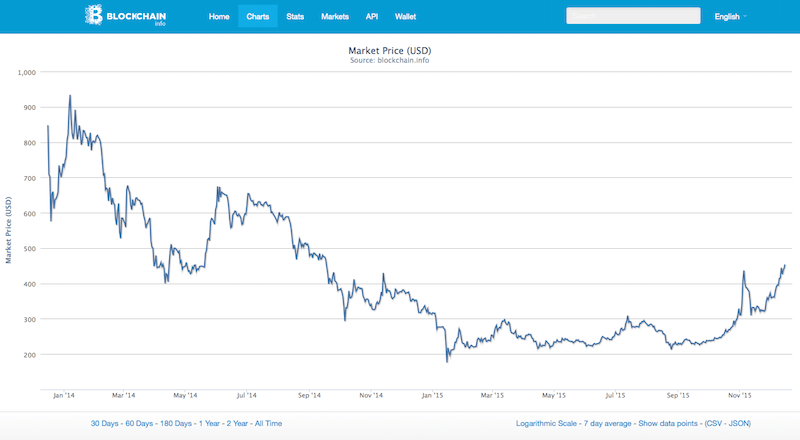This screenshot has height=440, width=800.
Task: Click the rotated Market Price (USD) axis title
Action: click(8, 230)
